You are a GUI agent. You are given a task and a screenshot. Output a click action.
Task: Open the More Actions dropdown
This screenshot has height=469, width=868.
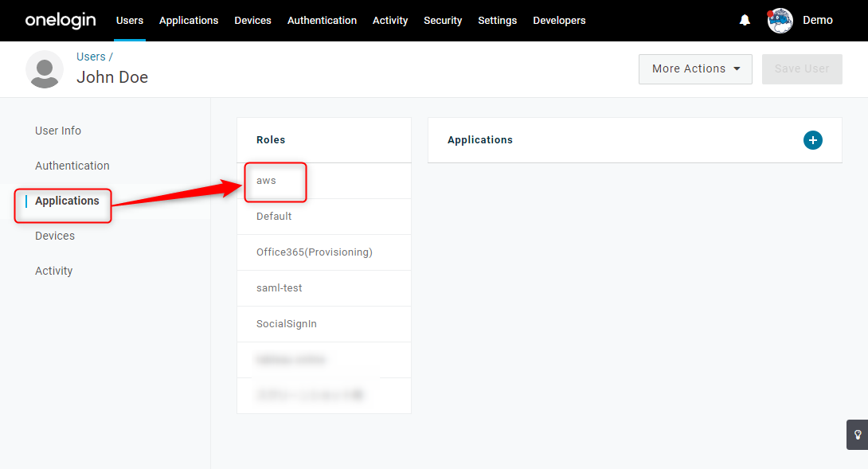(695, 69)
